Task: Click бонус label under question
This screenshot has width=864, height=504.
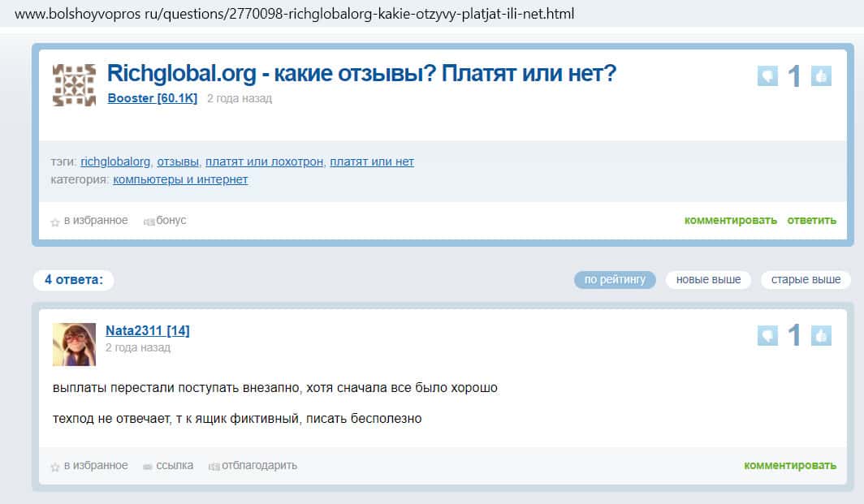Action: coord(171,220)
